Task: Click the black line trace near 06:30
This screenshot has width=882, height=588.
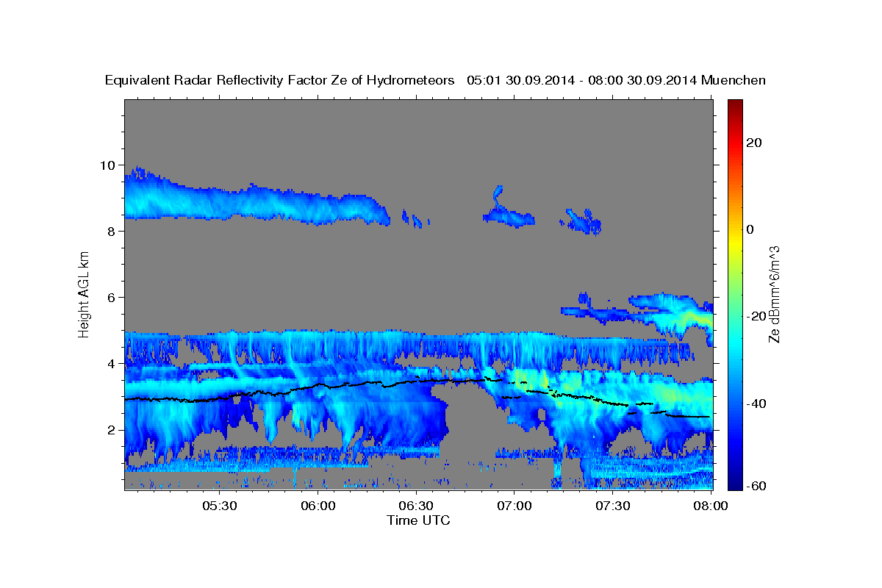Action: [416, 381]
